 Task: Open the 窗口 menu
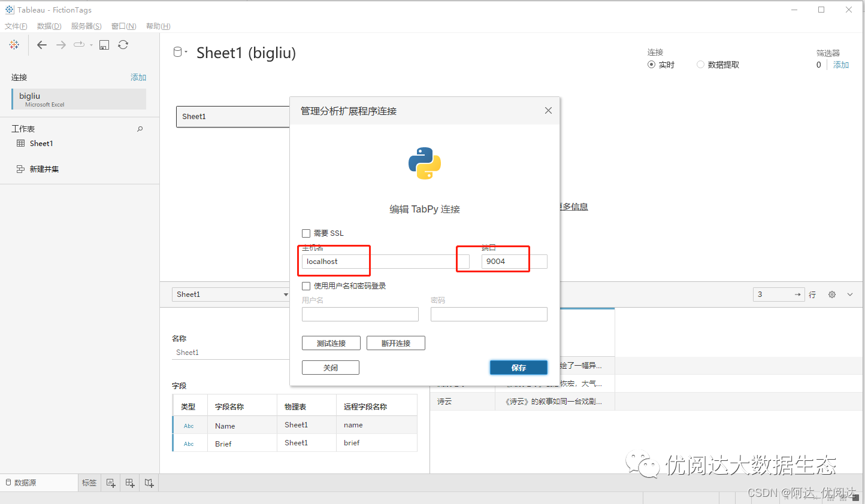click(124, 26)
